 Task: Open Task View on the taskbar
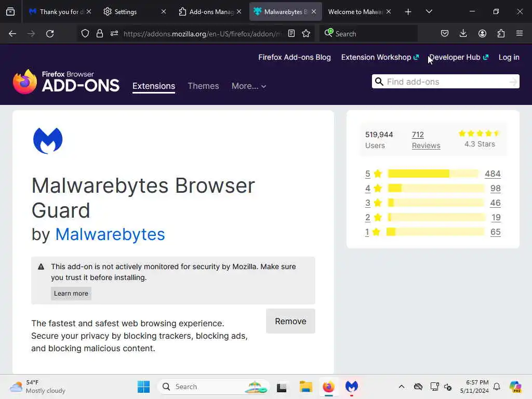(282, 387)
